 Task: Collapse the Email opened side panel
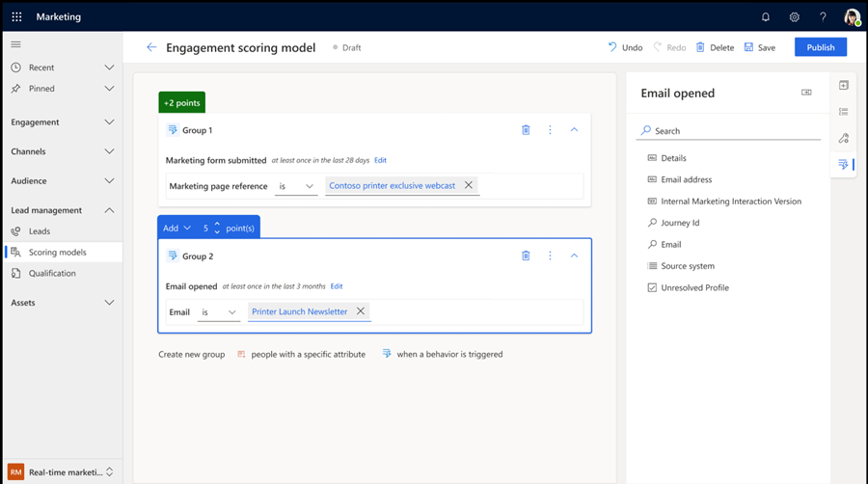tap(806, 93)
